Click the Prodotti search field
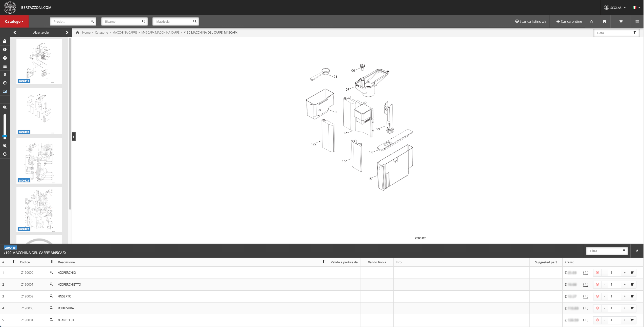 [73, 21]
